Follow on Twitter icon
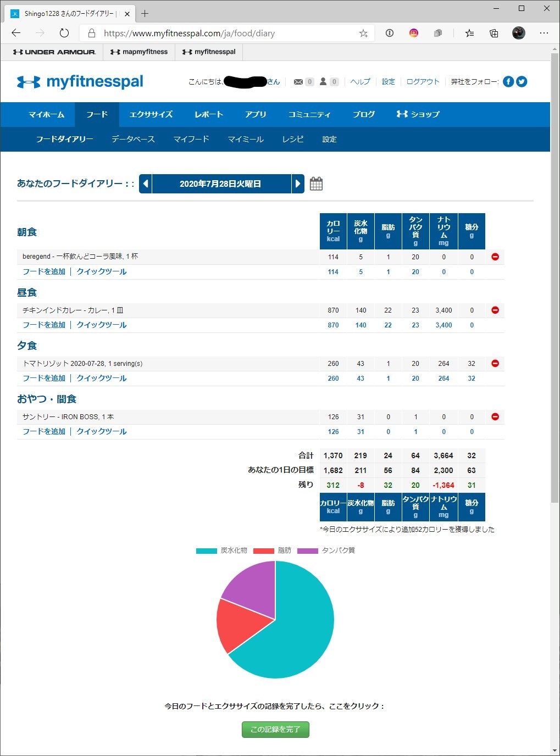 tap(522, 82)
